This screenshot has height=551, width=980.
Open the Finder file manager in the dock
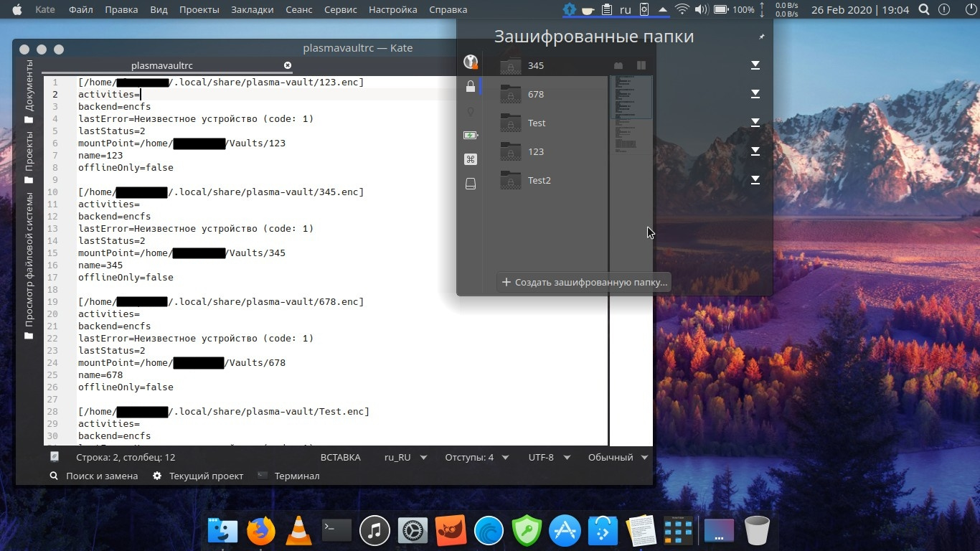[x=222, y=532]
